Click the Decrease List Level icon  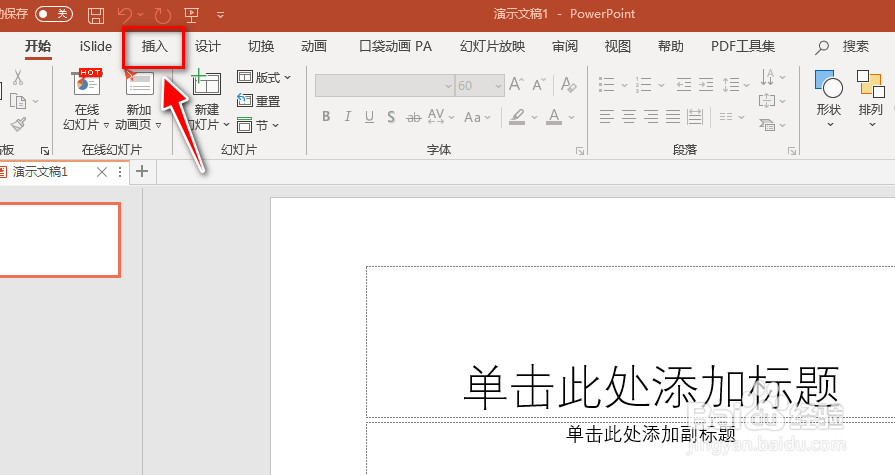684,85
